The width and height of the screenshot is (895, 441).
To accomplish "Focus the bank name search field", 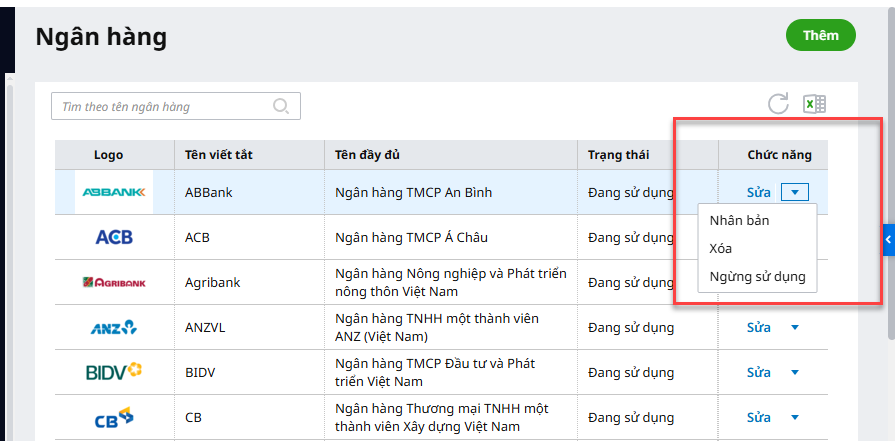I will coord(165,106).
